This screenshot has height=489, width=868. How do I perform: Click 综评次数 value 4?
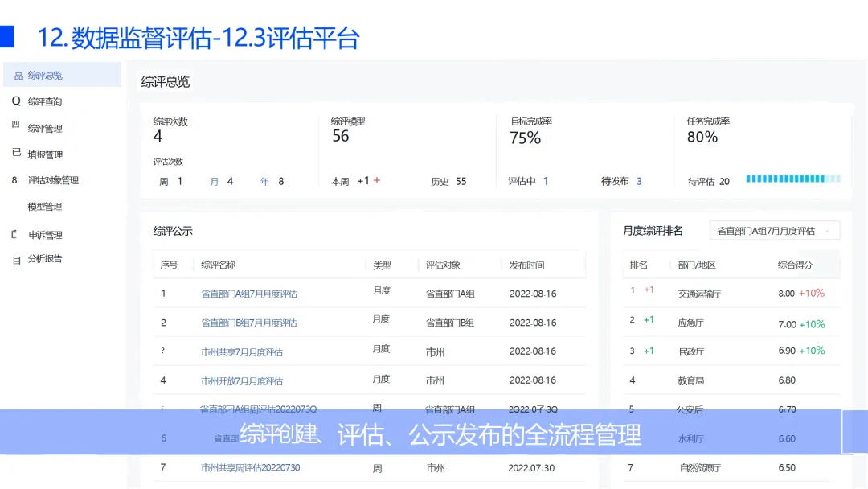158,136
